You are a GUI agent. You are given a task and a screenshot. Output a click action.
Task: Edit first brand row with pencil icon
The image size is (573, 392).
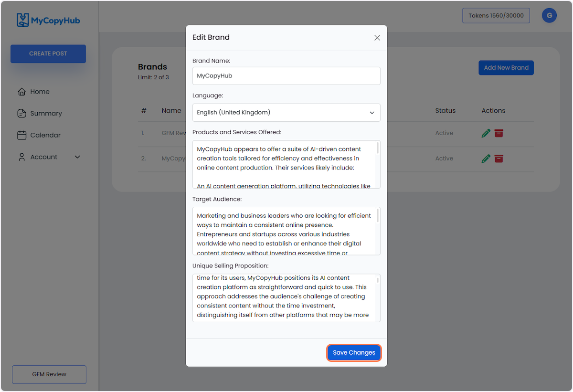click(486, 133)
